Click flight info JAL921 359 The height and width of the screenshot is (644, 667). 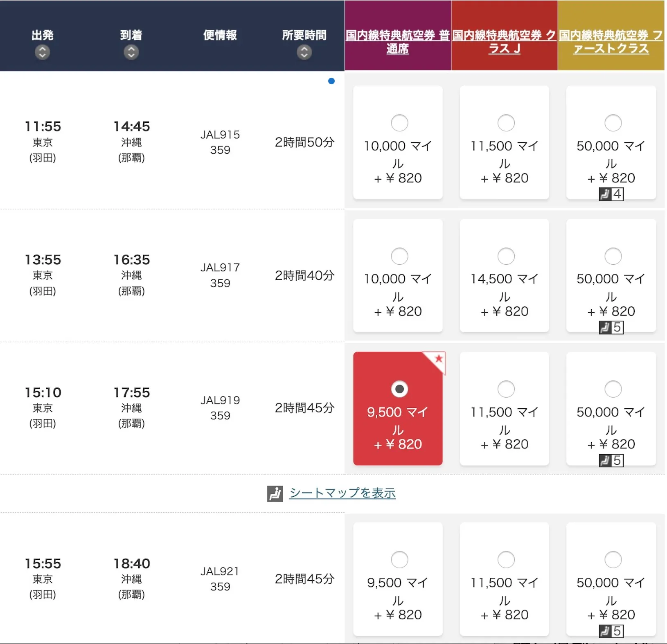[x=220, y=579]
